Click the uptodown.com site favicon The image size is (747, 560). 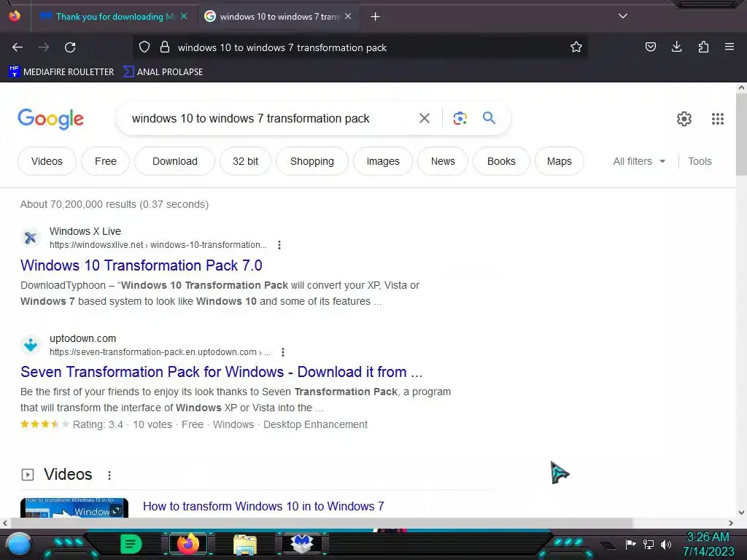31,345
